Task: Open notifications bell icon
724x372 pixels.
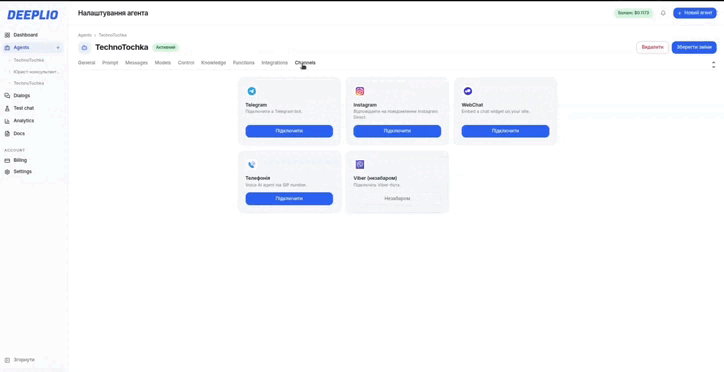Action: tap(663, 13)
